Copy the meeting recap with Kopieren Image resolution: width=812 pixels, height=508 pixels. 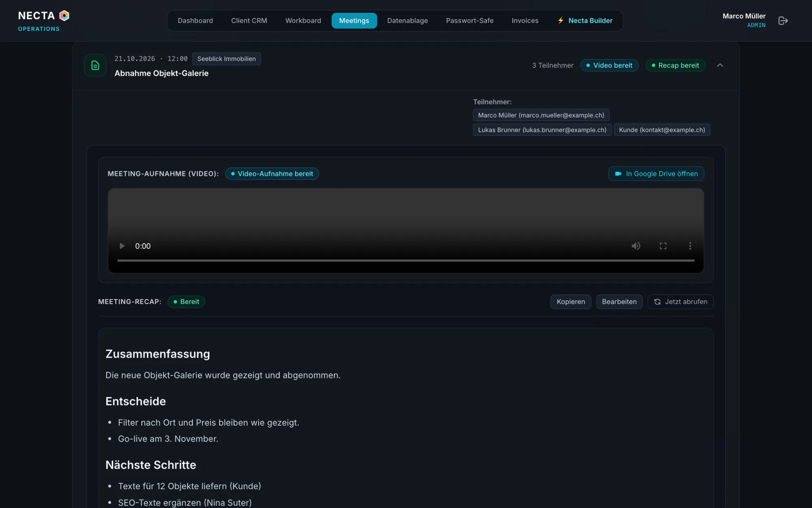click(x=571, y=302)
